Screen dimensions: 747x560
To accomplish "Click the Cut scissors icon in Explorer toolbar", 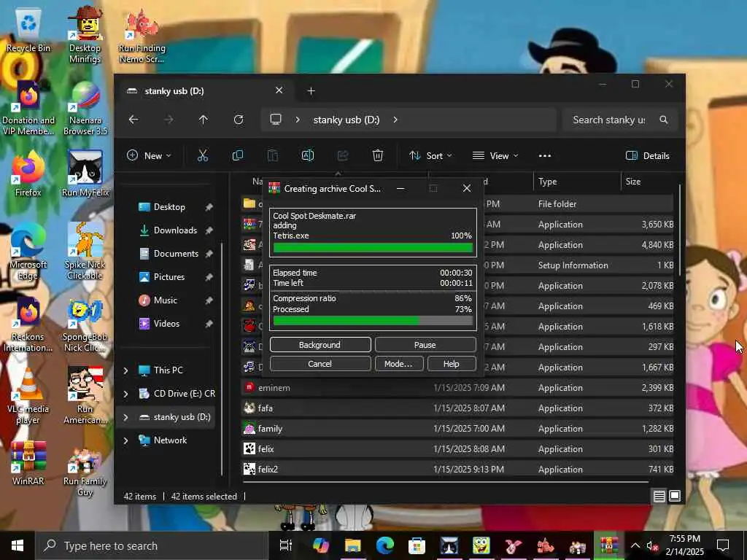I will pyautogui.click(x=203, y=156).
